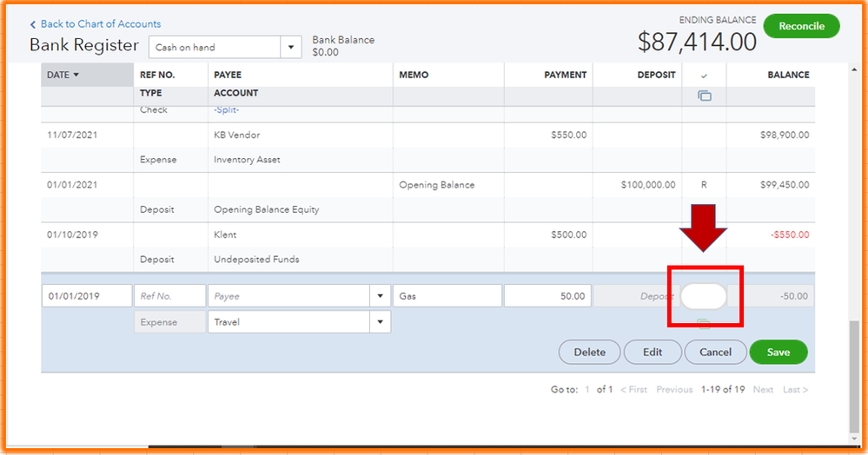868x455 pixels.
Task: Select the KB Vendor transaction row
Action: (427, 148)
